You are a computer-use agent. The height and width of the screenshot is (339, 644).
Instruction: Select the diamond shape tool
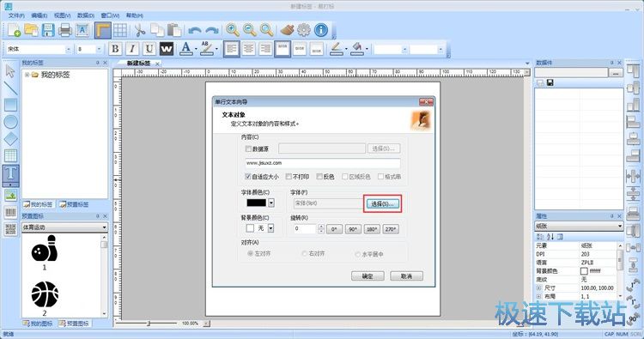point(10,139)
